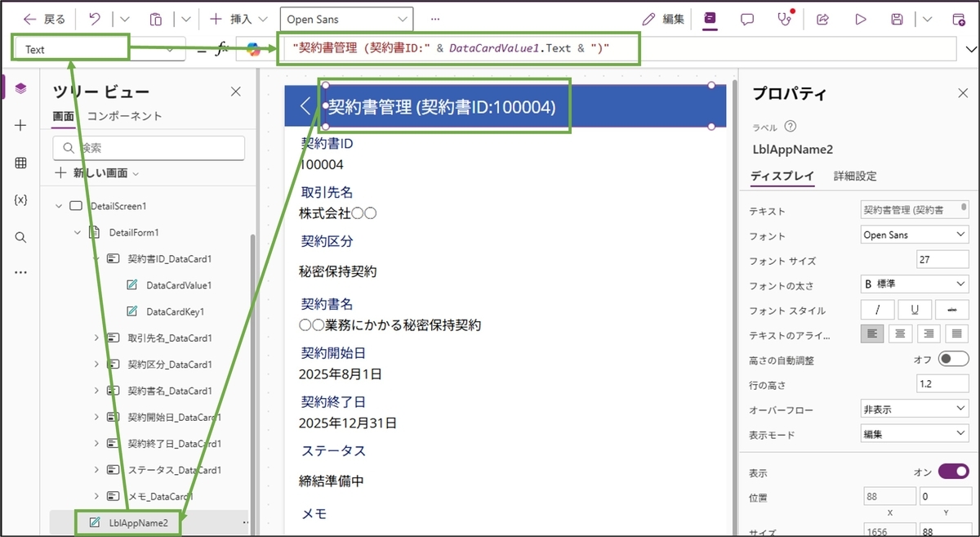The height and width of the screenshot is (537, 980).
Task: Open the フォント dropdown in properties
Action: click(915, 235)
